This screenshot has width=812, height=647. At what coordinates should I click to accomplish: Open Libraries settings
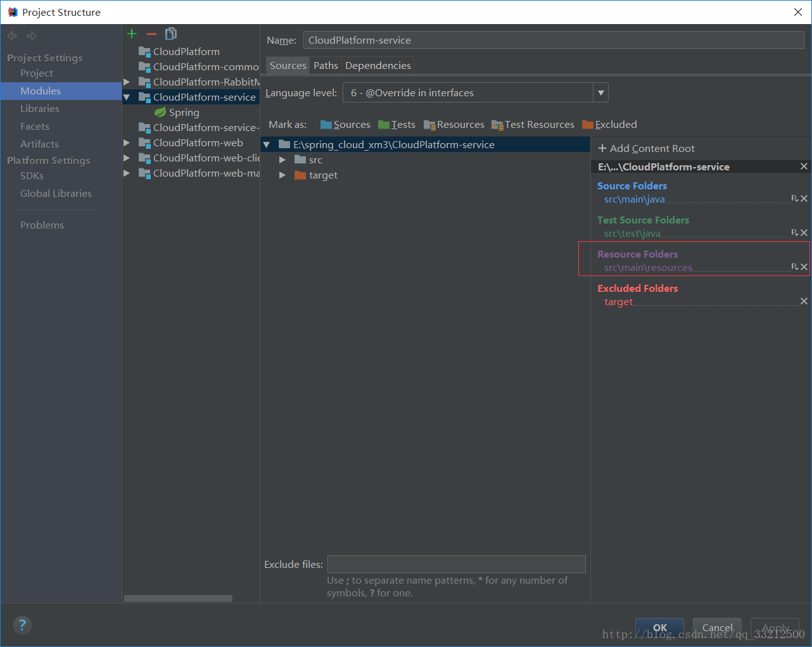(40, 109)
